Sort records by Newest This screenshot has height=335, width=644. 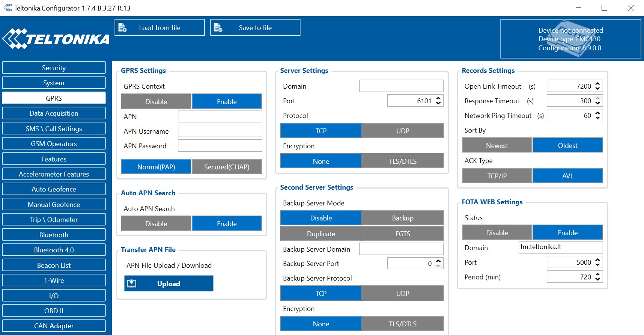497,145
